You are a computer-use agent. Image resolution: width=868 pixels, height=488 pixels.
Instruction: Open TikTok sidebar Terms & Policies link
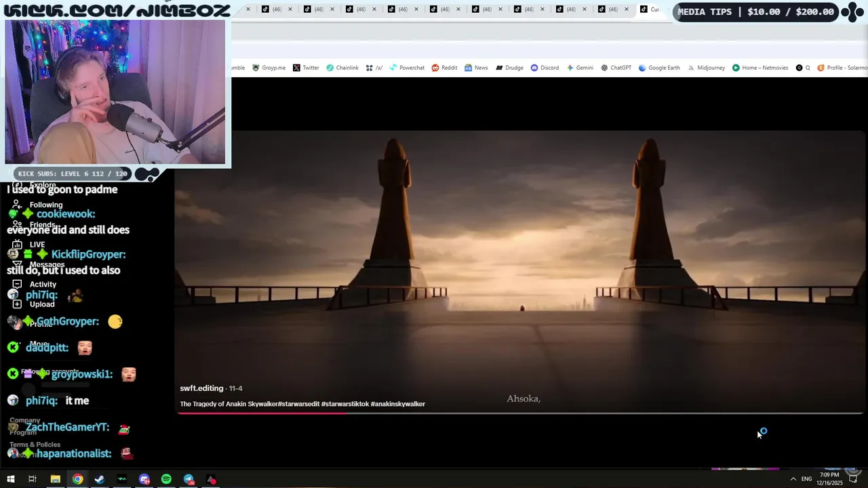pyautogui.click(x=35, y=445)
